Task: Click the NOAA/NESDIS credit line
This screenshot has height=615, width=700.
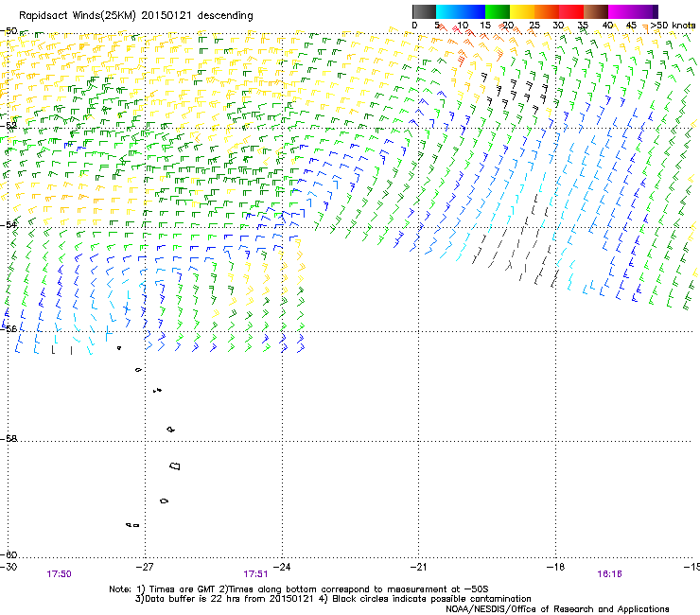Action: [x=557, y=609]
